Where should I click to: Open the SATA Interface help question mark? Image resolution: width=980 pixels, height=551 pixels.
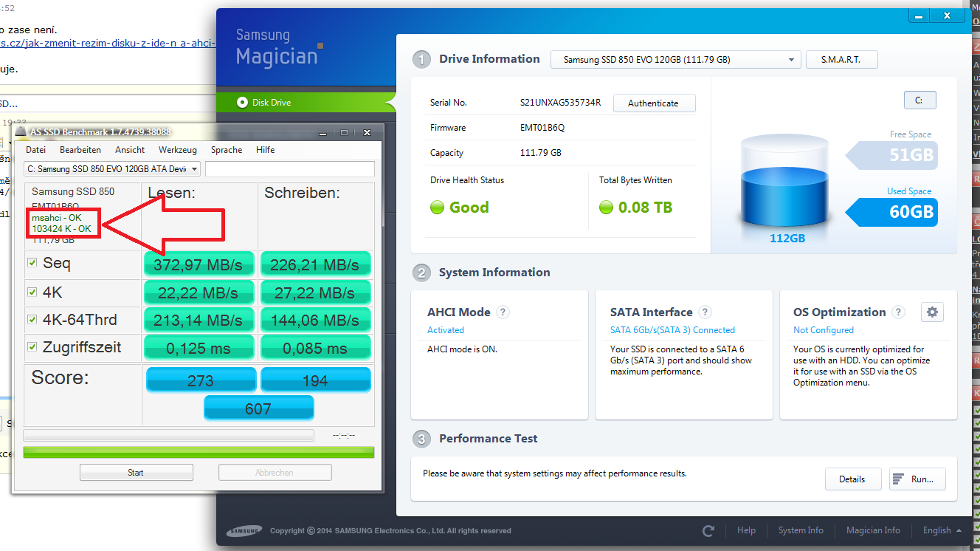coord(705,312)
